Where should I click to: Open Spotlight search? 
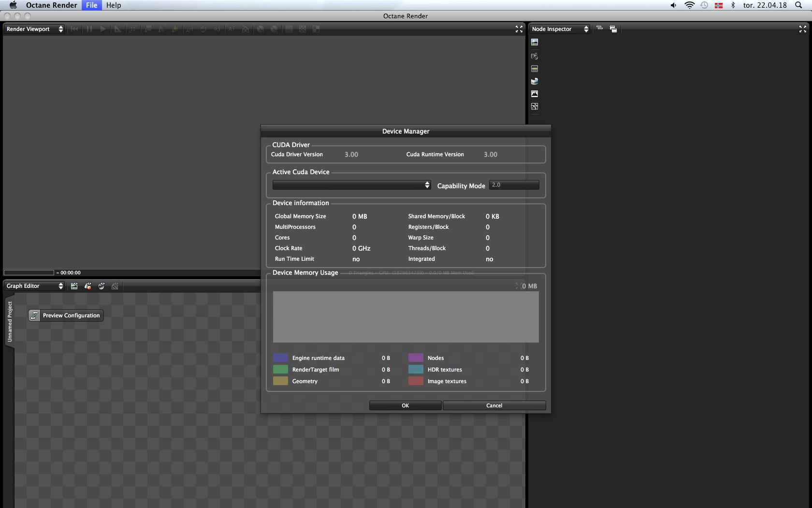(x=798, y=5)
